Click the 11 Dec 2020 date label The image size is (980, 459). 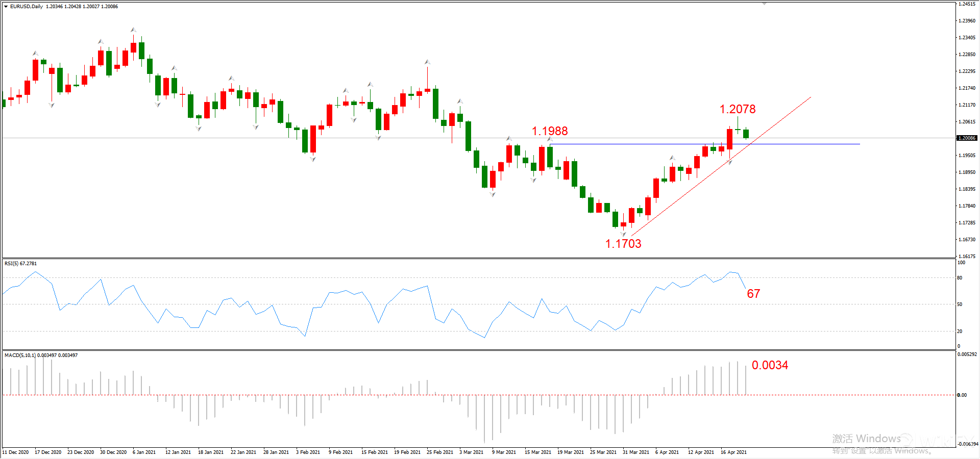pos(15,452)
